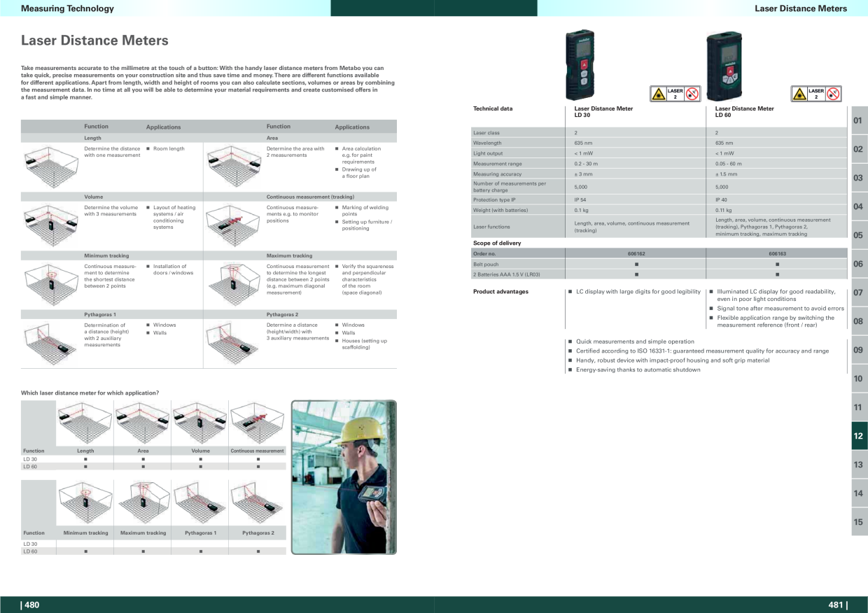Image resolution: width=868 pixels, height=613 pixels.
Task: Open chapter tab 02
Action: [x=859, y=149]
